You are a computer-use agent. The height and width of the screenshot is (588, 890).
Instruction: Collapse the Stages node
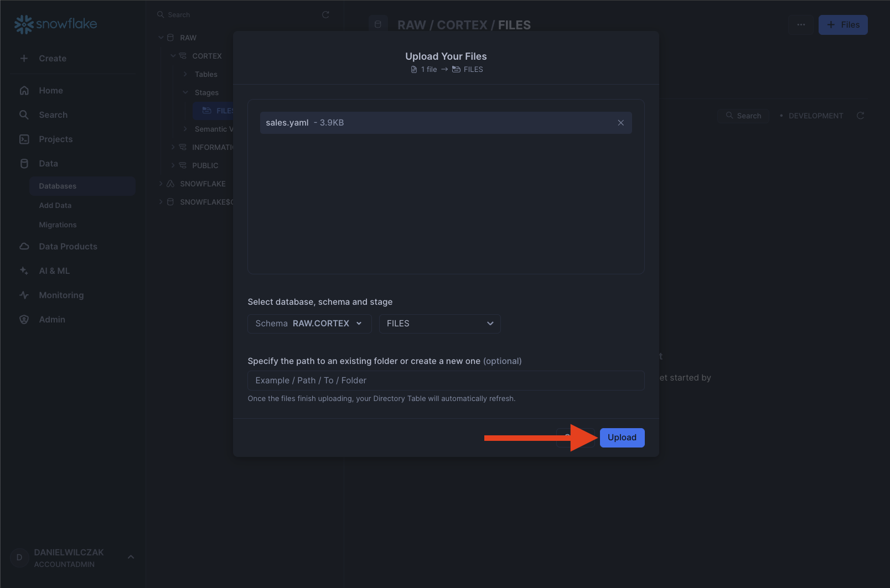185,92
